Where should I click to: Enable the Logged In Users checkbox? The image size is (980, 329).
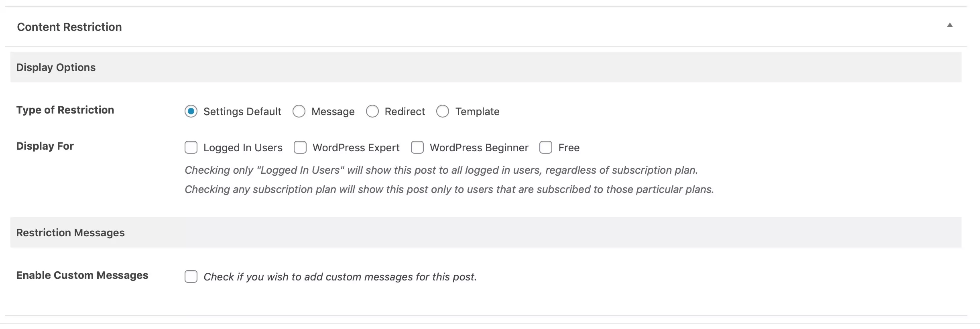point(191,147)
